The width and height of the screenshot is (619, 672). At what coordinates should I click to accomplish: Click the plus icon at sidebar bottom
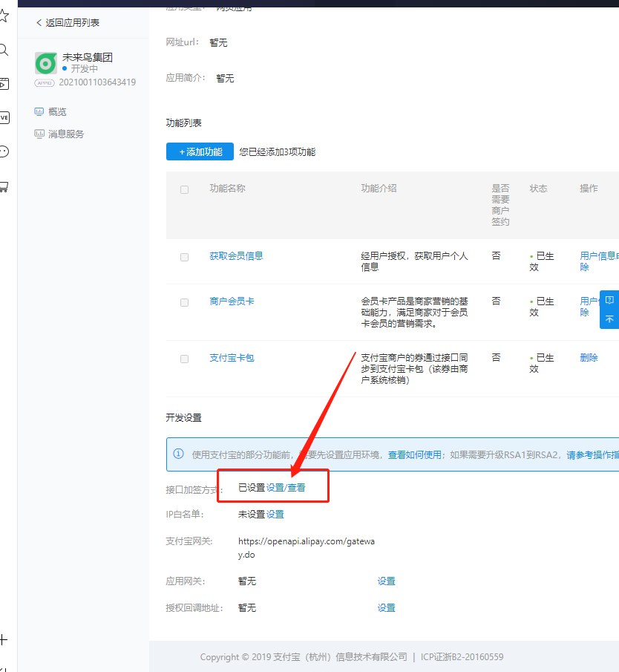[4, 639]
